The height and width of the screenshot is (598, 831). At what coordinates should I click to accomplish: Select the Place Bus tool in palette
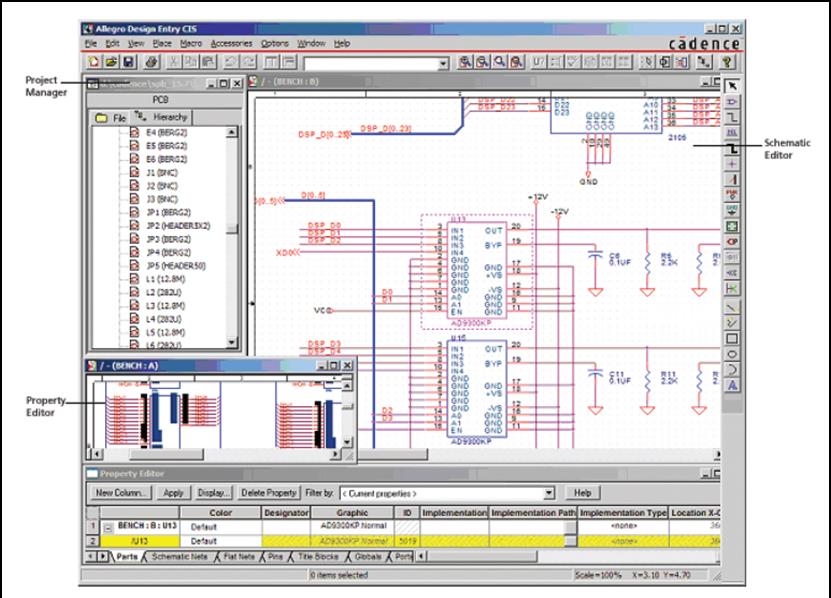(x=732, y=148)
